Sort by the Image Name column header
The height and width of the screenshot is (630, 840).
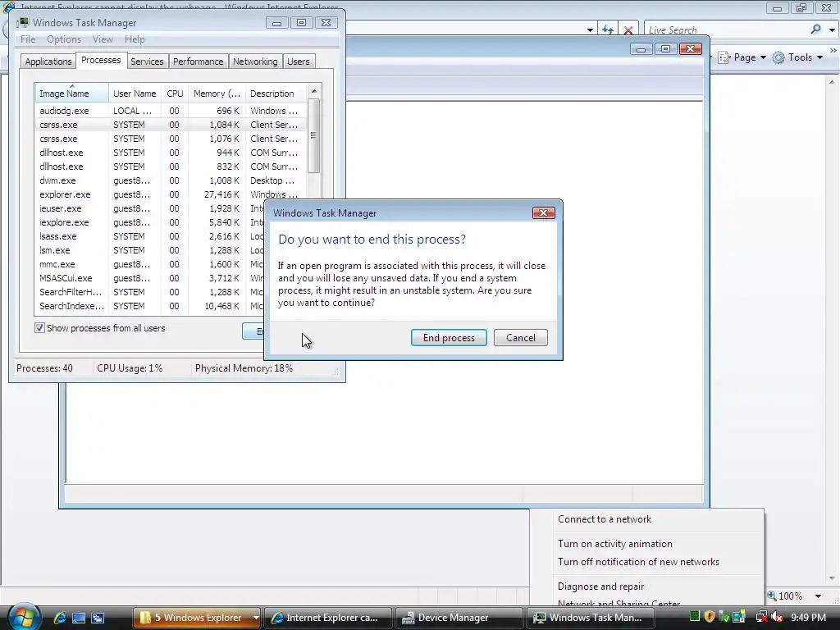coord(72,94)
